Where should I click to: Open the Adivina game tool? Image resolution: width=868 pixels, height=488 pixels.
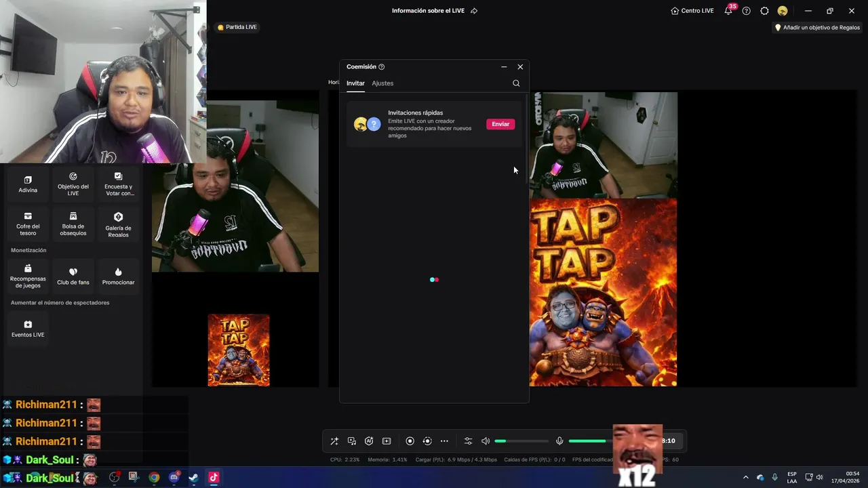pos(28,184)
